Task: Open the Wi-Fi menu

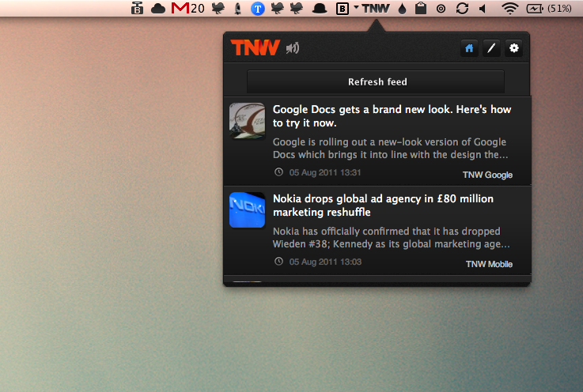Action: (x=509, y=8)
